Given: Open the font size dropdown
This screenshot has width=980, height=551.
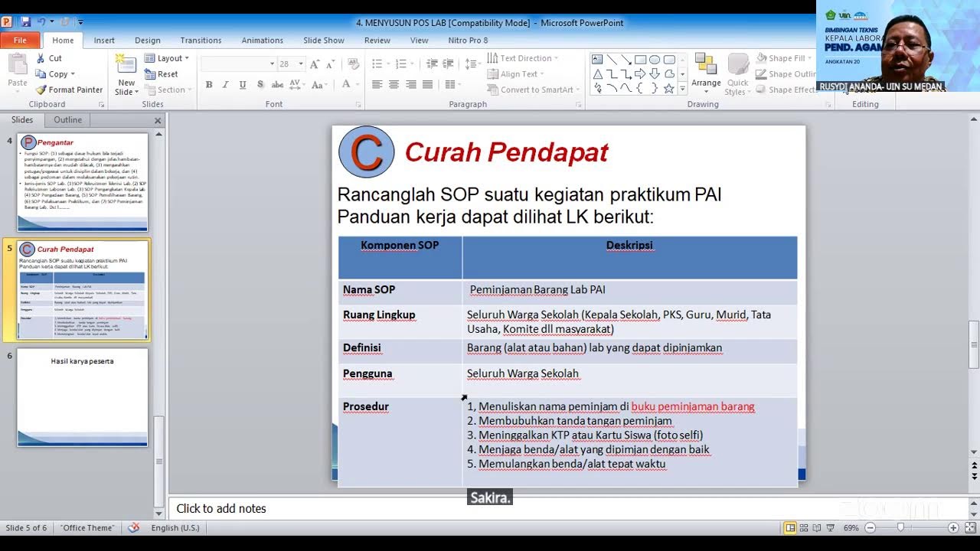Looking at the screenshot, I should (301, 64).
